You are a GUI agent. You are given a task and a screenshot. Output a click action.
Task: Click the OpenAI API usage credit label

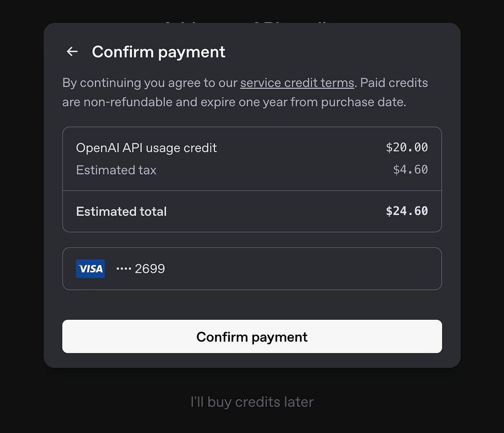pos(146,148)
